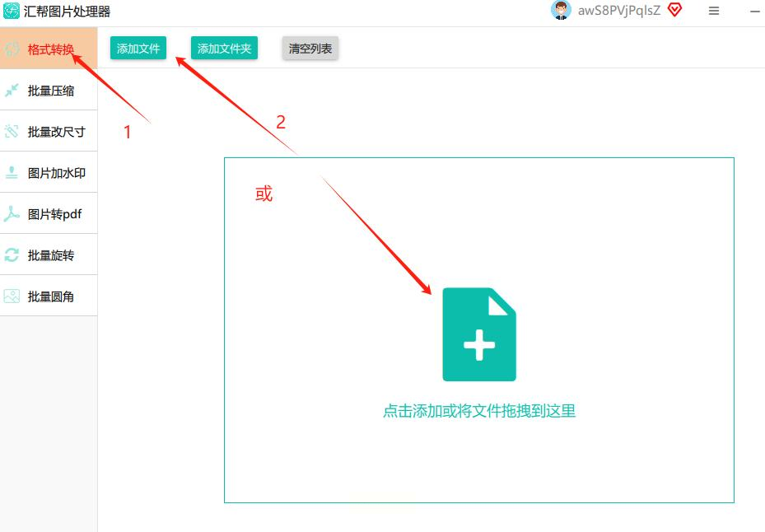This screenshot has height=532, width=765.
Task: Select 批量改尺寸 sidebar item
Action: tap(49, 131)
